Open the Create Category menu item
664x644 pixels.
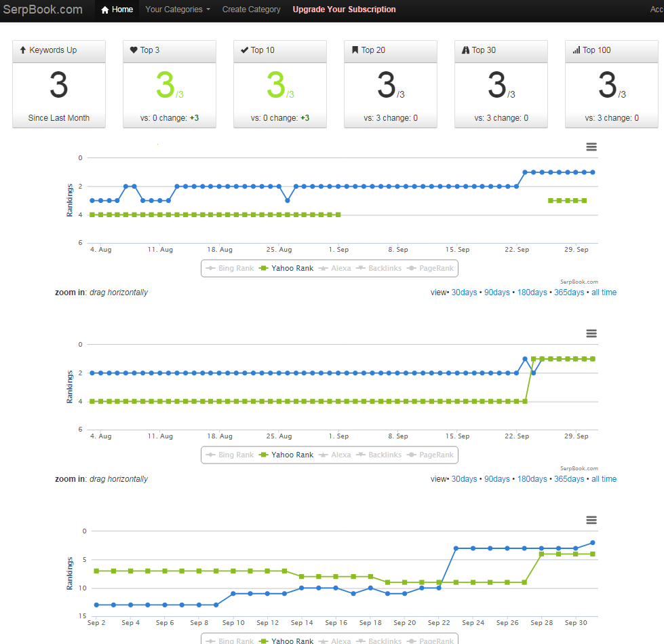point(251,10)
